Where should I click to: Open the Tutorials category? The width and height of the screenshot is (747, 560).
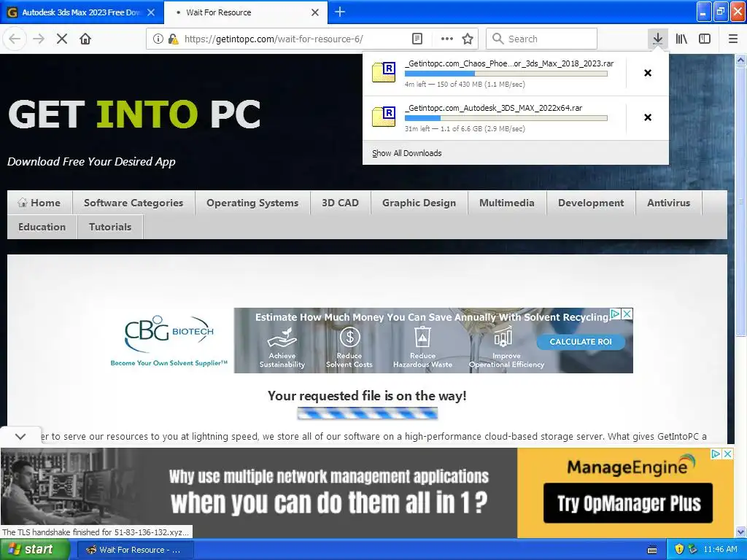(110, 227)
